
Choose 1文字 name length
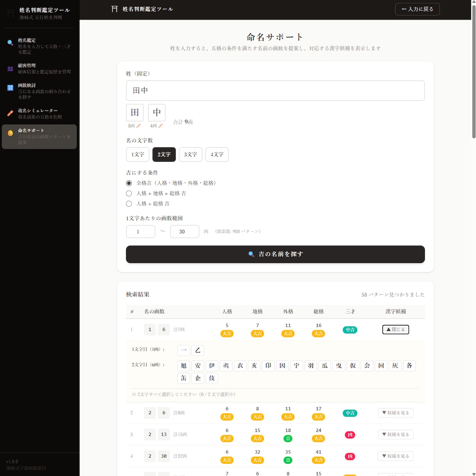[x=138, y=154]
